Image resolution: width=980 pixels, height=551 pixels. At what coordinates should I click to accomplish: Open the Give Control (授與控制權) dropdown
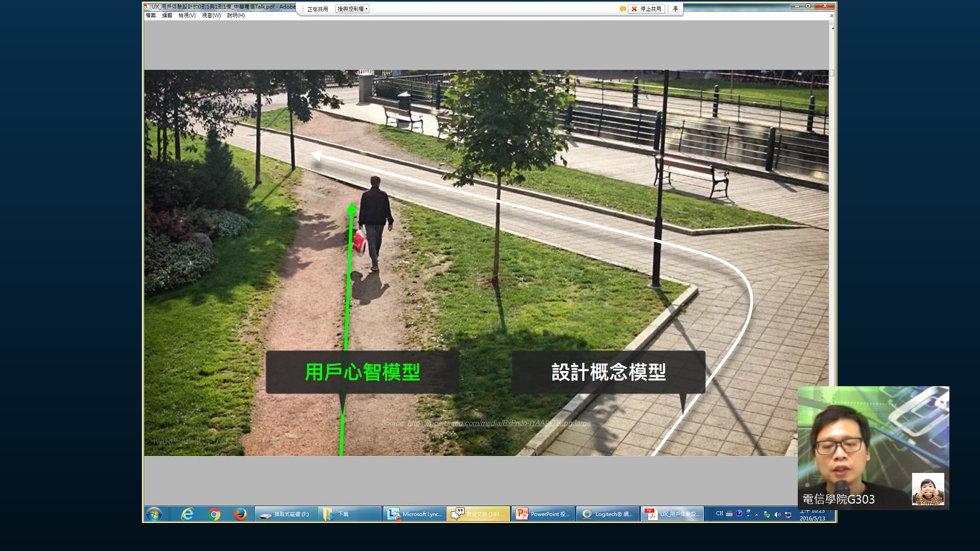click(x=352, y=9)
